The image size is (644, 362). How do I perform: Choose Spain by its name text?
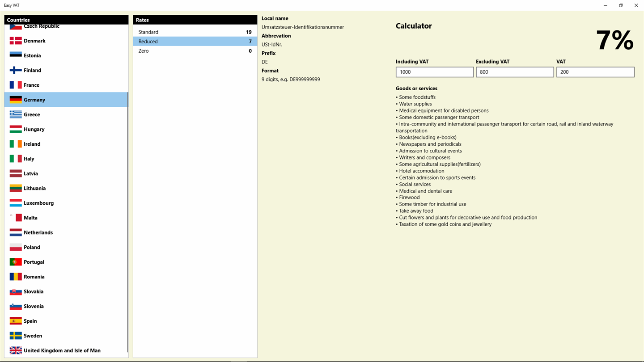(x=30, y=321)
